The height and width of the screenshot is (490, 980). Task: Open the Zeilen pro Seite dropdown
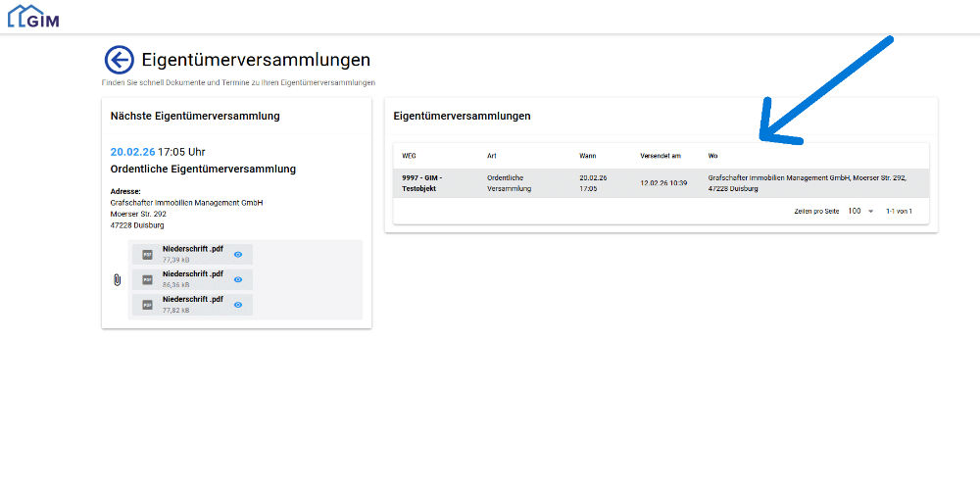(860, 211)
